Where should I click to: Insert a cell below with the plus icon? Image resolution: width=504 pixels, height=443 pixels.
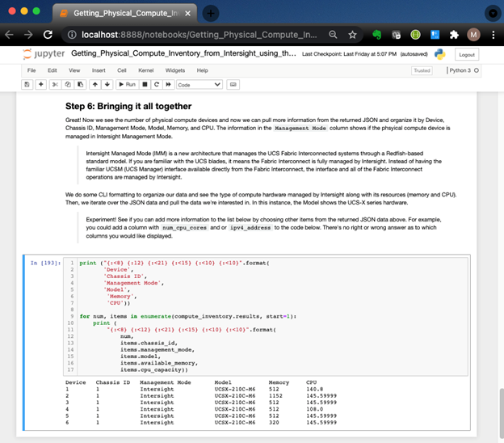pos(40,84)
